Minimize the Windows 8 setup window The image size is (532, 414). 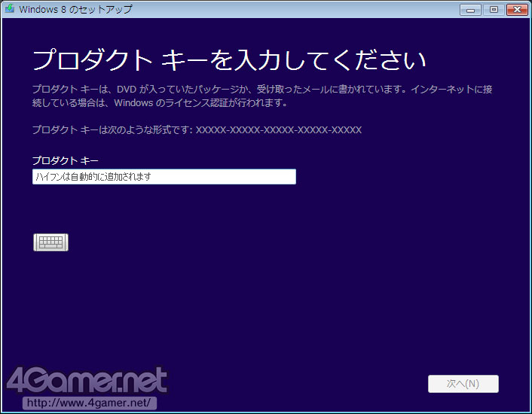pos(470,10)
